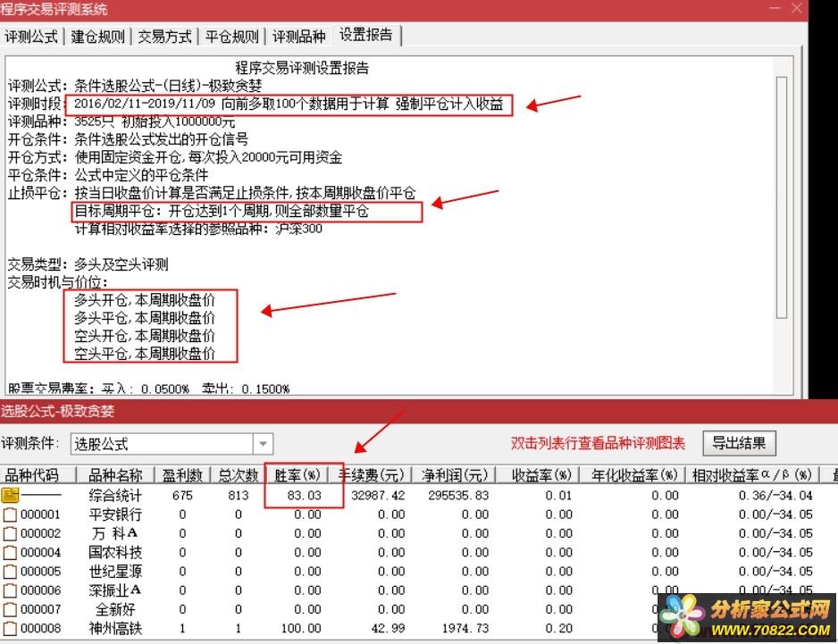Switch to the 评测公式 tab
Viewport: 838px width, 644px height.
click(31, 37)
